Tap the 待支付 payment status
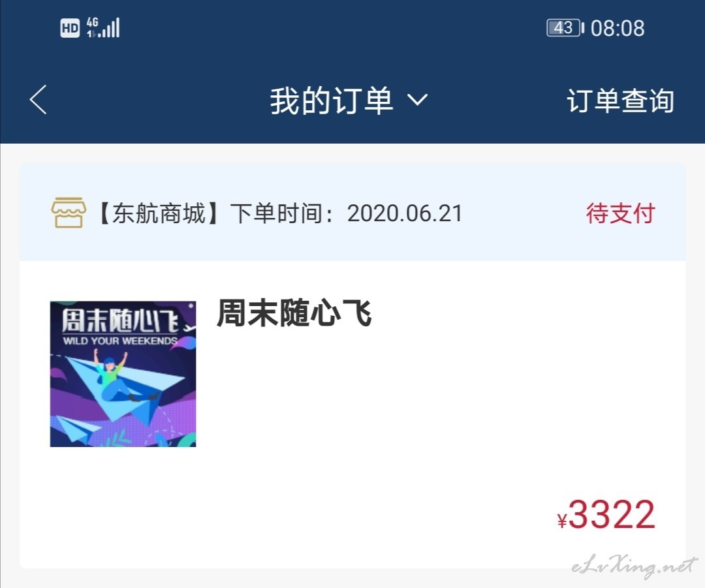Viewport: 705px width, 588px height. tap(621, 213)
